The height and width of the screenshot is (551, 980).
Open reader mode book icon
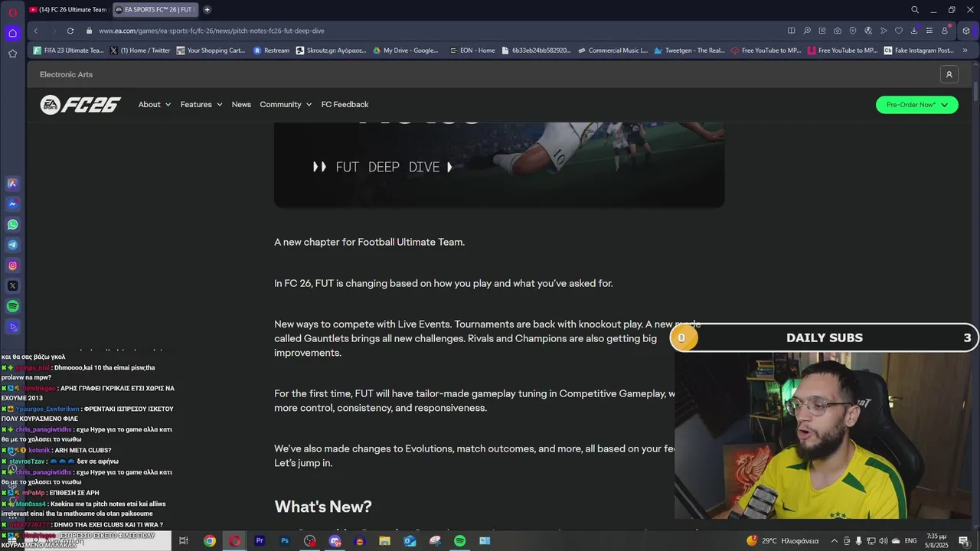coord(791,31)
